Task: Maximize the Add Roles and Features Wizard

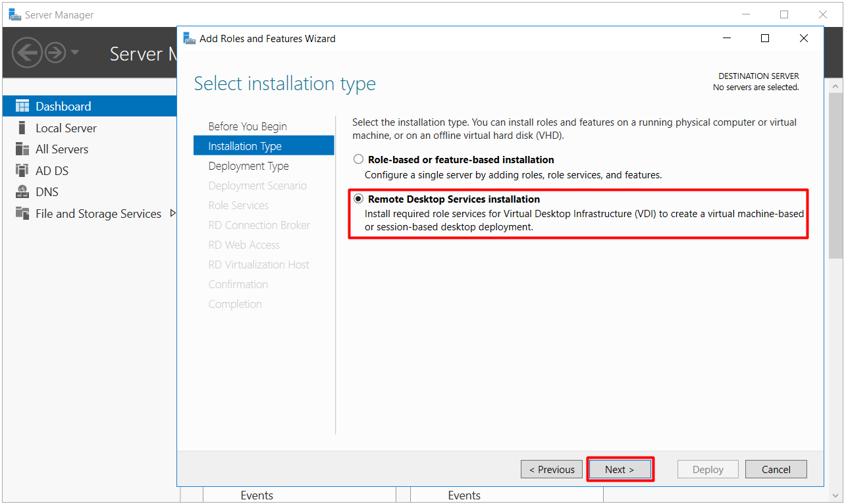Action: pos(764,38)
